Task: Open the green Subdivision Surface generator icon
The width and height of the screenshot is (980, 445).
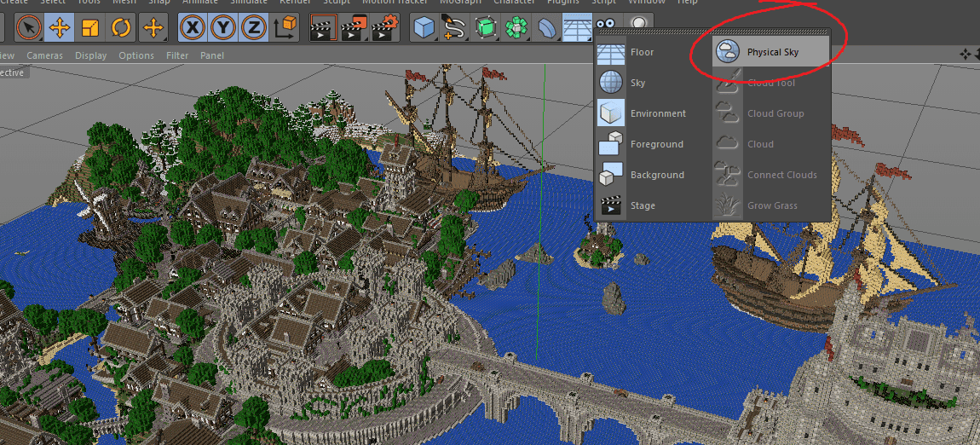Action: (x=486, y=27)
